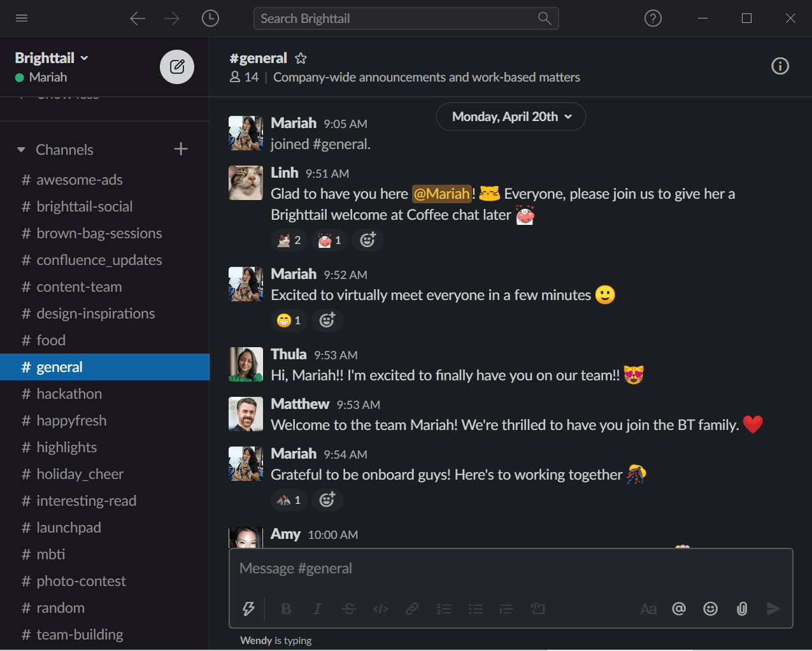Viewport: 812px width, 651px height.
Task: Open the Brighttail workspace dropdown
Action: 52,57
